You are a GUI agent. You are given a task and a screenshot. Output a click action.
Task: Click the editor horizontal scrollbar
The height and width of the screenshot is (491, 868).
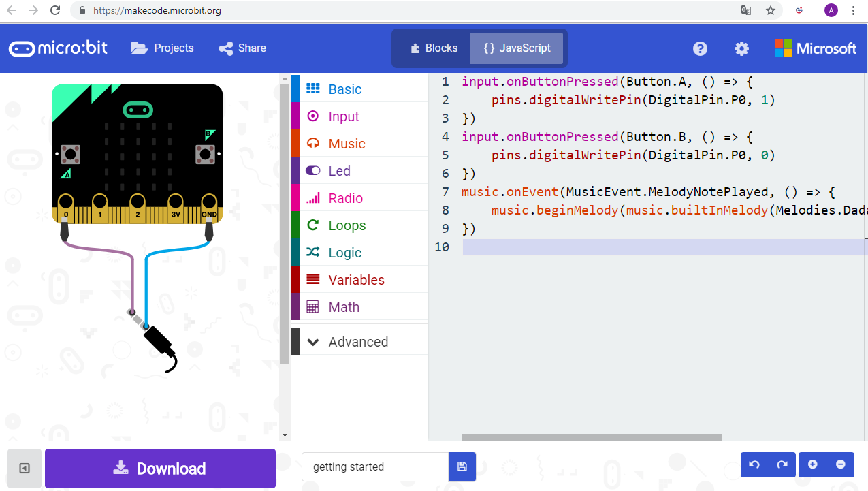point(592,438)
